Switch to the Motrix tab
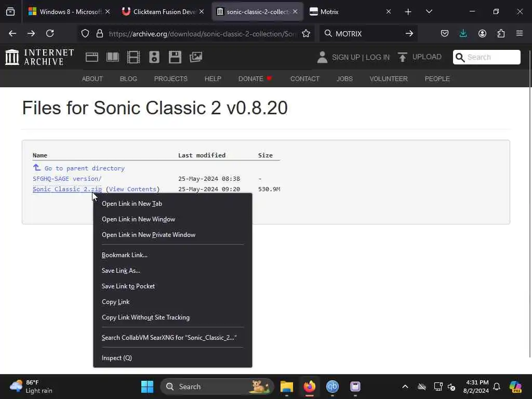 (351, 12)
